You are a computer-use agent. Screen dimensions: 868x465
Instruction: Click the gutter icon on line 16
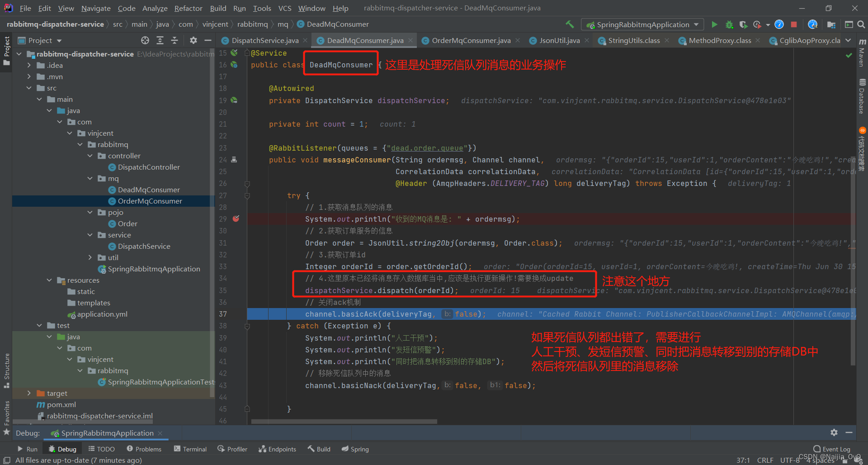[x=234, y=65]
